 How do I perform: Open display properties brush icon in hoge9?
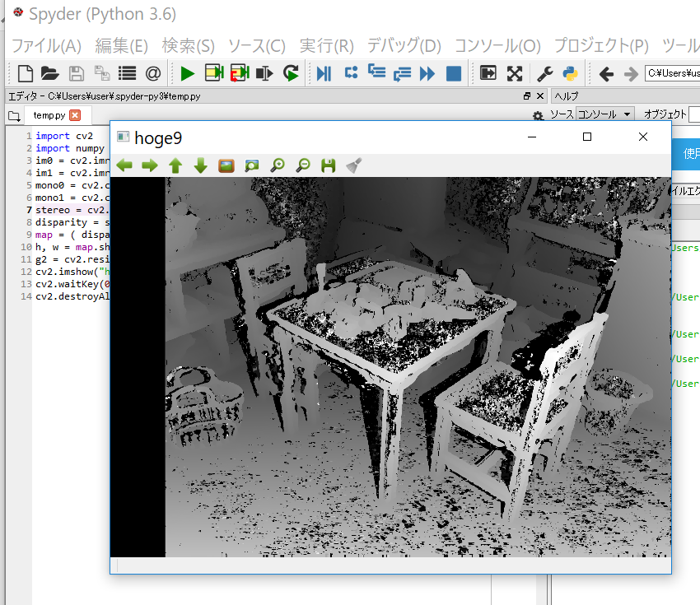click(354, 165)
